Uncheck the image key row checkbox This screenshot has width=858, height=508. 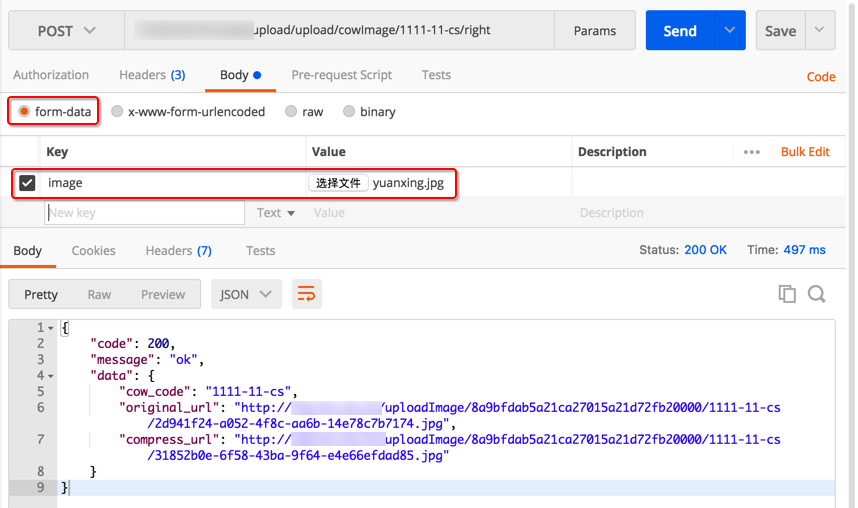pyautogui.click(x=27, y=183)
